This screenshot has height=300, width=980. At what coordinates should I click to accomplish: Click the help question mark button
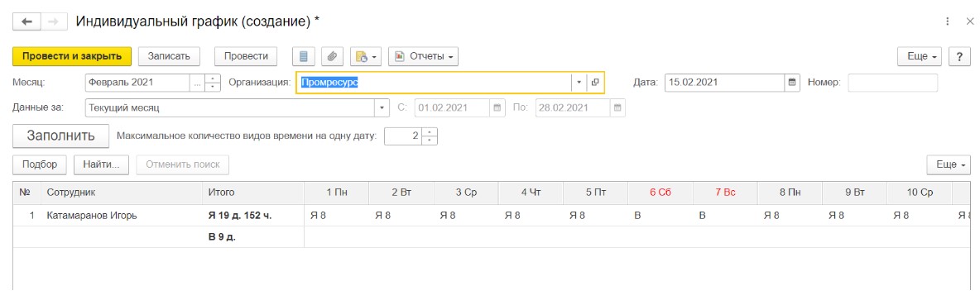[x=958, y=56]
